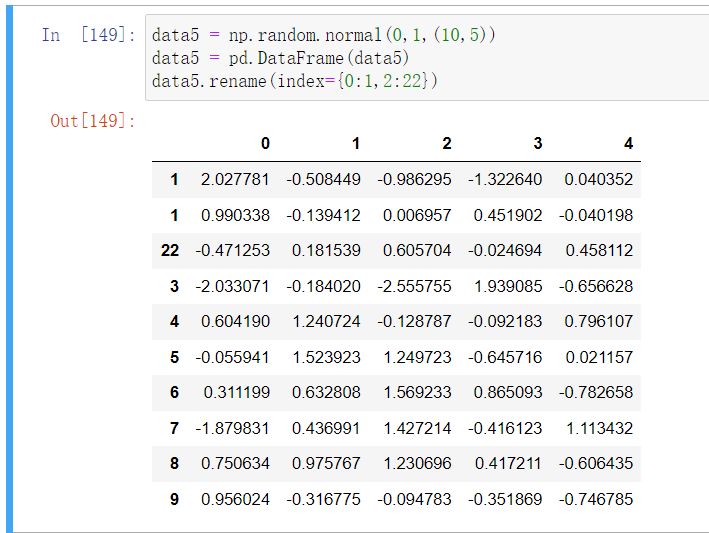This screenshot has height=533, width=709.
Task: Click cell value 0.975767
Action: click(326, 463)
